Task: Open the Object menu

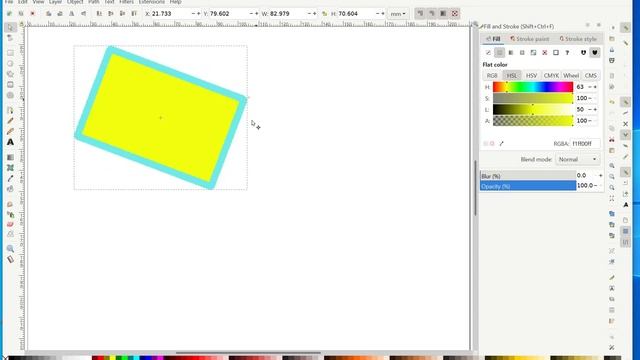Action: point(75,2)
